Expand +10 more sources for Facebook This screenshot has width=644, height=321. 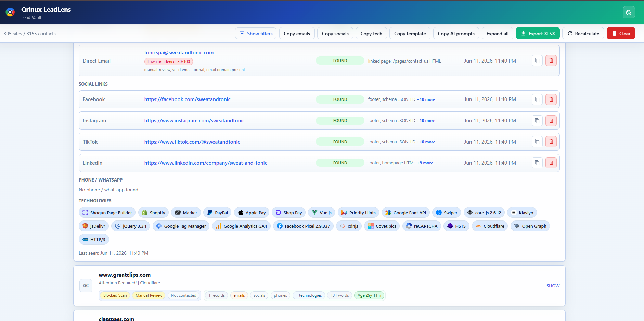pyautogui.click(x=426, y=99)
